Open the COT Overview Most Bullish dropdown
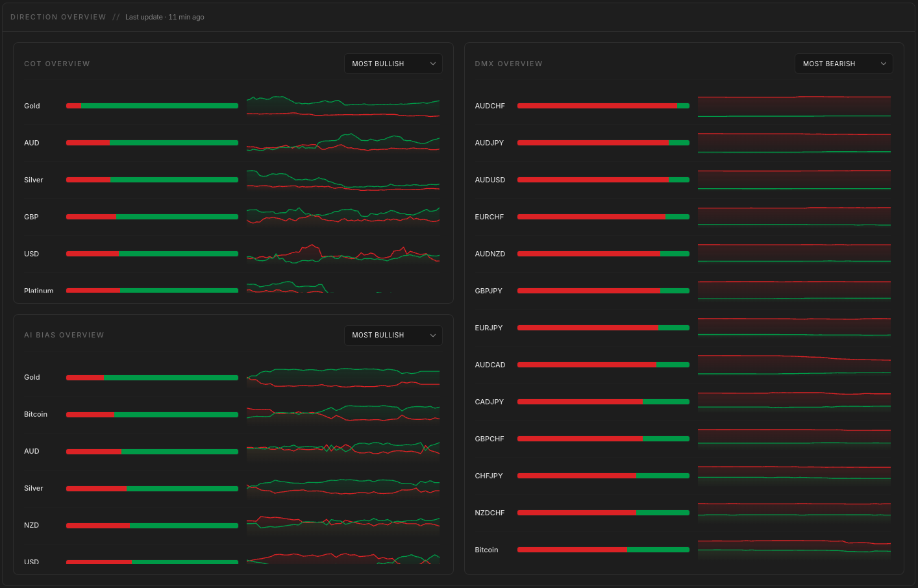This screenshot has width=918, height=588. [393, 64]
